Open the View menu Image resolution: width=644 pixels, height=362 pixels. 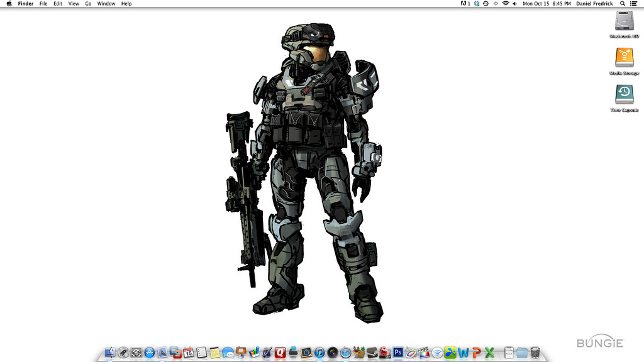click(x=74, y=4)
